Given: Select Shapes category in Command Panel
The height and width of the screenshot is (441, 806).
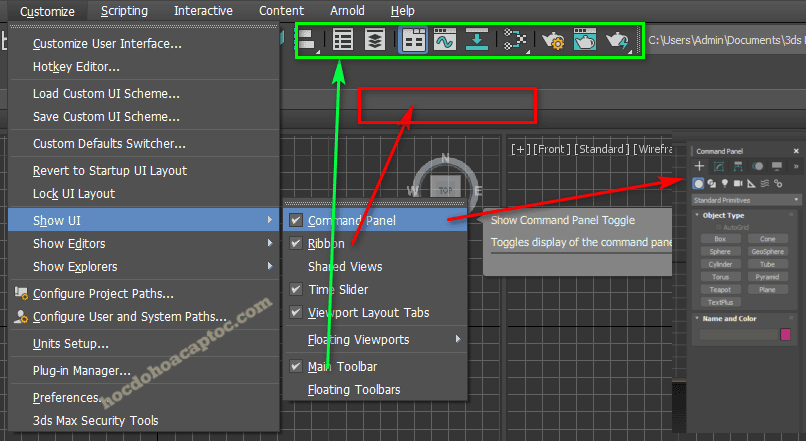Looking at the screenshot, I should 712,183.
